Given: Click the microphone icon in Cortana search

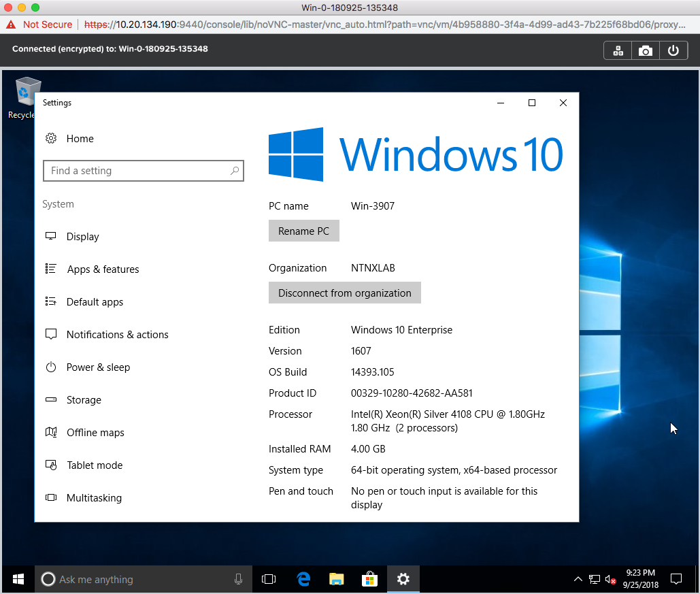Looking at the screenshot, I should tap(238, 579).
